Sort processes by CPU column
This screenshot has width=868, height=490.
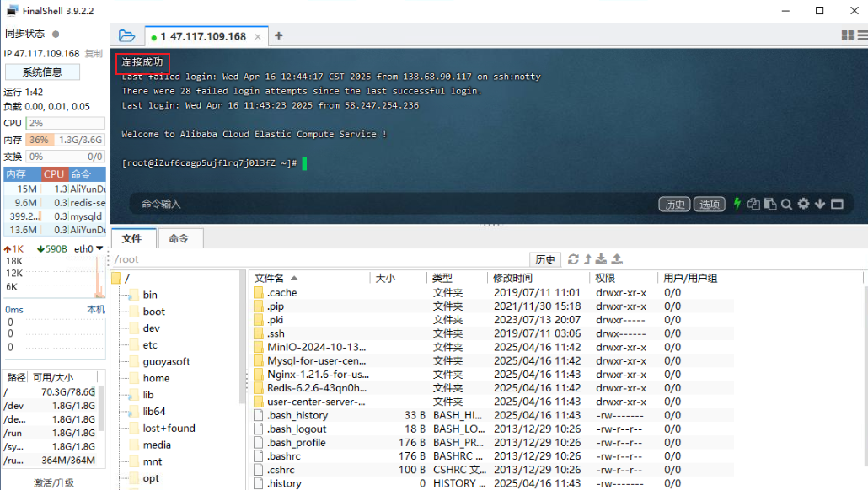pos(54,174)
